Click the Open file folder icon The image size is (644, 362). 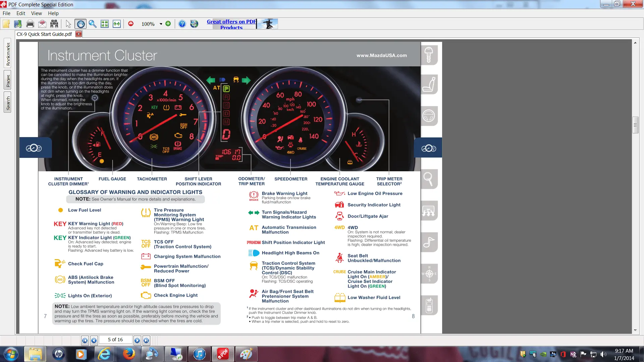(6, 24)
